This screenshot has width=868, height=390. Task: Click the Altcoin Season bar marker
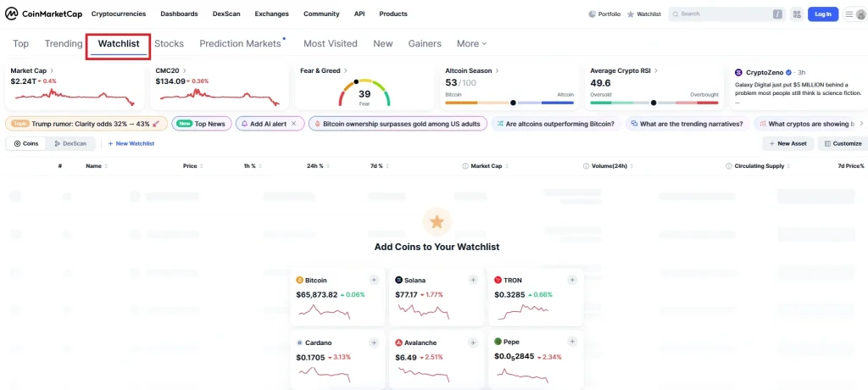pyautogui.click(x=513, y=103)
